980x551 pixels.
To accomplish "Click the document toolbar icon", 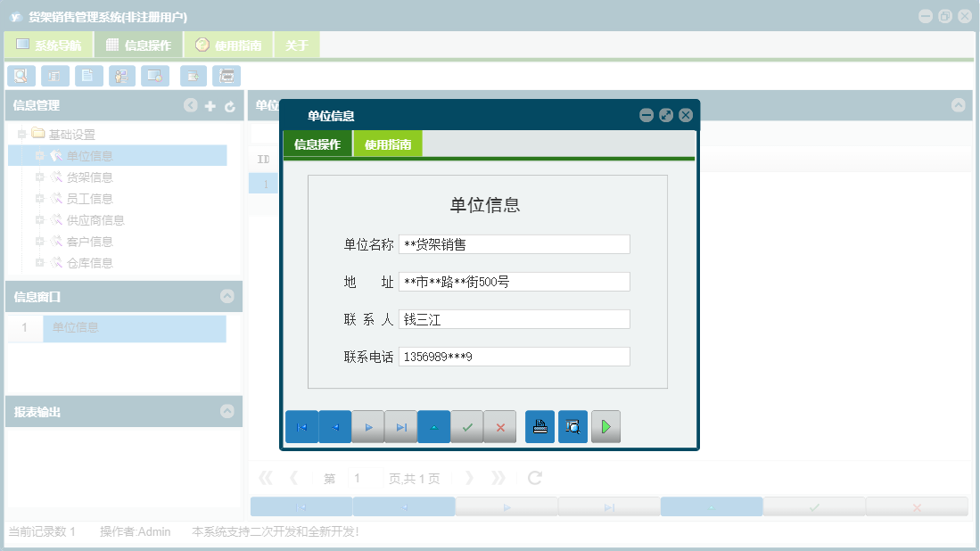I will [88, 76].
